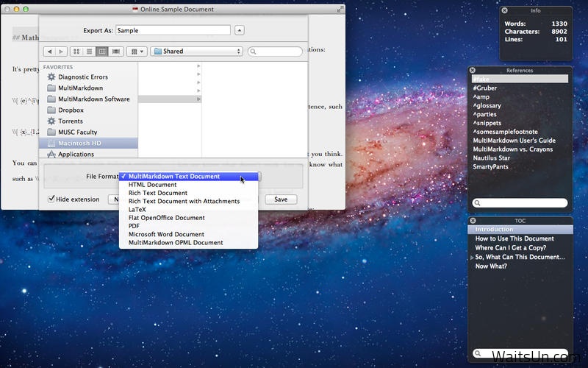Choose Rich Text Document with Attachments
This screenshot has height=368, width=588.
pyautogui.click(x=189, y=201)
